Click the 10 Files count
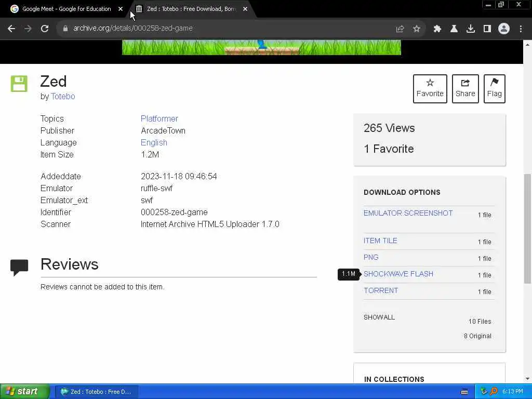Viewport: 532px width, 399px height. tap(480, 321)
